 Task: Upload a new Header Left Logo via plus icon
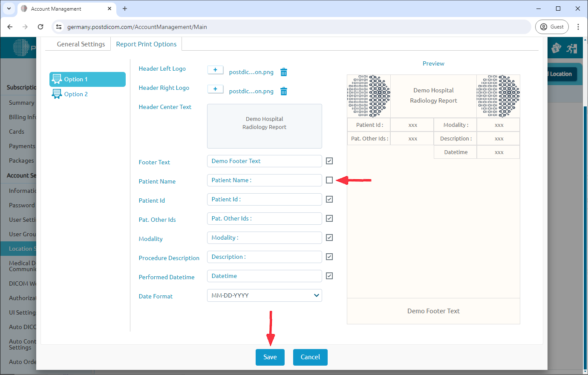[215, 70]
